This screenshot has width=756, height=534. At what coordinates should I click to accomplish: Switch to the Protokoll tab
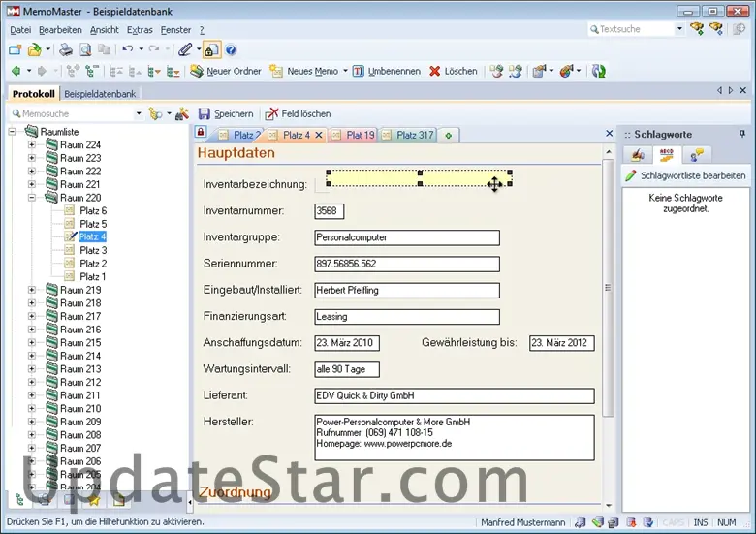(33, 94)
